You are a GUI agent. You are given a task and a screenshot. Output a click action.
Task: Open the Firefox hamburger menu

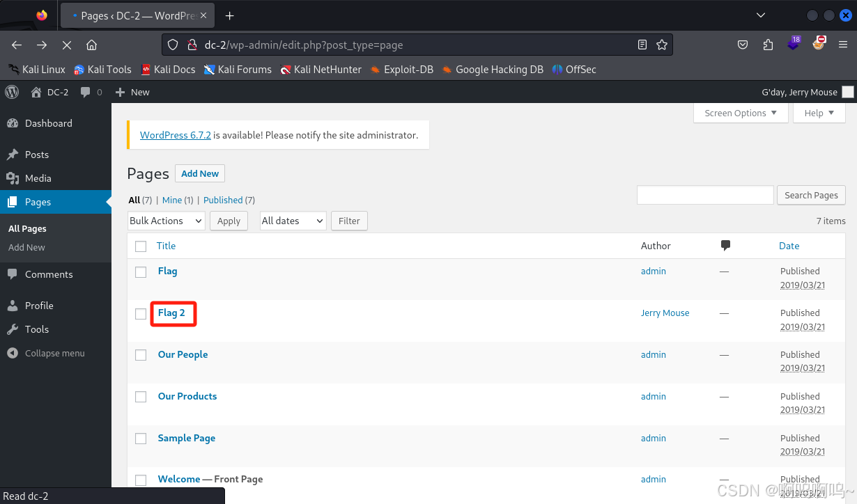[x=843, y=45]
